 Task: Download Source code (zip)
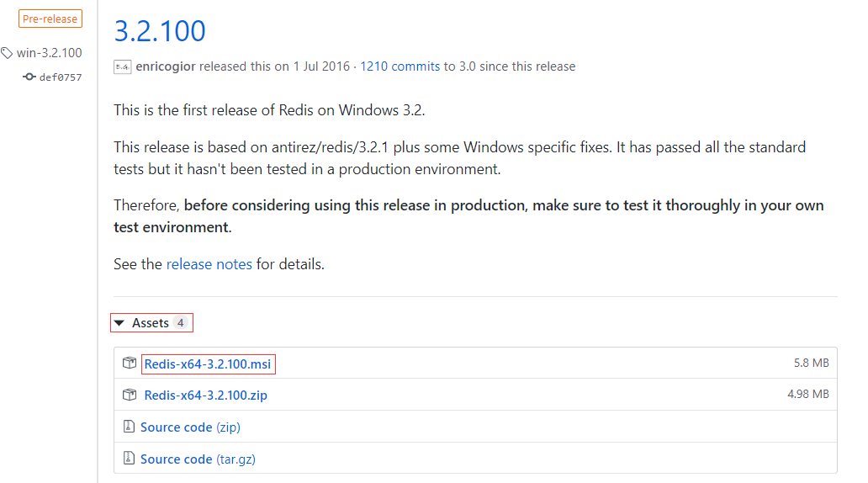(190, 427)
